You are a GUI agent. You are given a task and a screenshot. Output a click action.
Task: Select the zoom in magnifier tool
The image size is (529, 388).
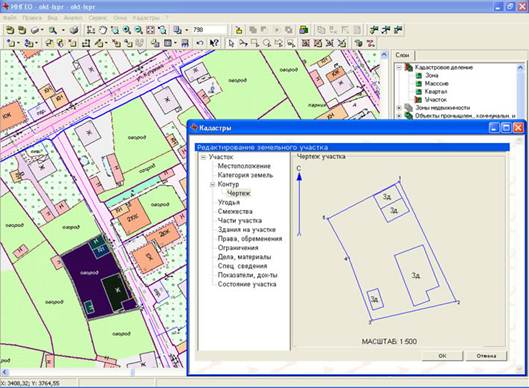pos(127,30)
